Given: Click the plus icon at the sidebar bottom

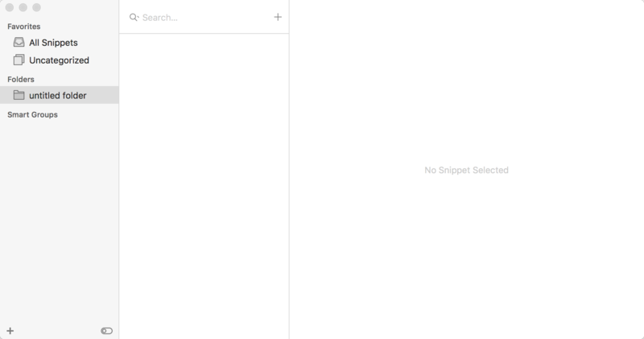Looking at the screenshot, I should point(10,330).
